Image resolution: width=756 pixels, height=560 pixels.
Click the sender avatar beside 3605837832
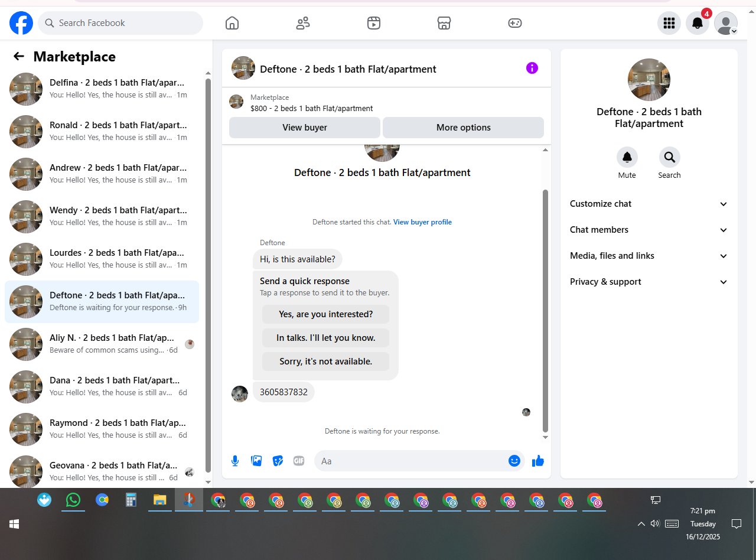[240, 394]
